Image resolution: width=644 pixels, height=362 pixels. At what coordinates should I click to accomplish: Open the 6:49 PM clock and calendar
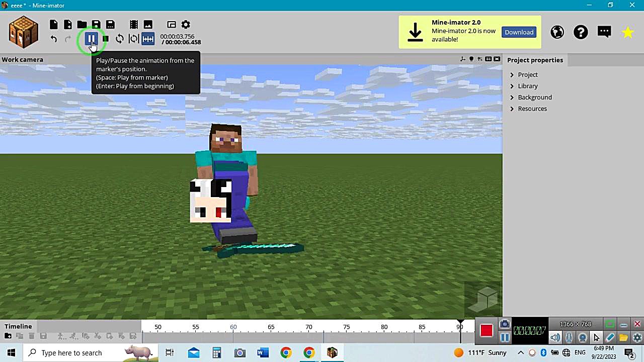[603, 352]
